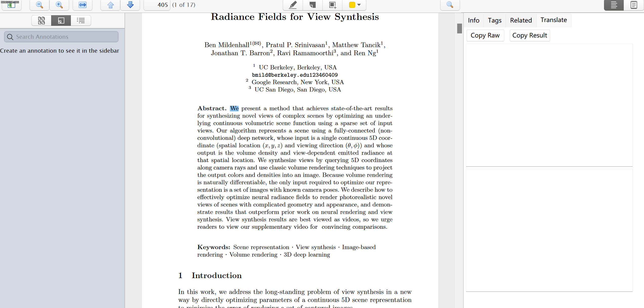Switch sidebar to annotations view

[x=61, y=21]
